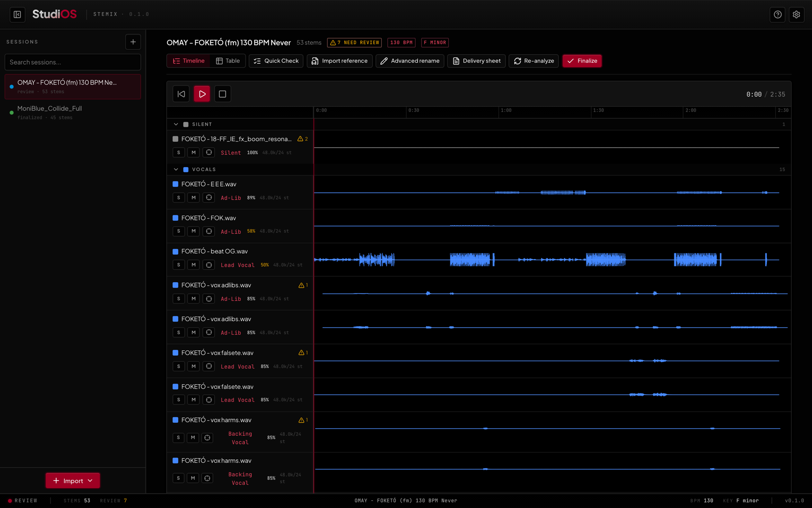Image resolution: width=812 pixels, height=508 pixels.
Task: Click target icon on first vox harms stem
Action: 207,438
